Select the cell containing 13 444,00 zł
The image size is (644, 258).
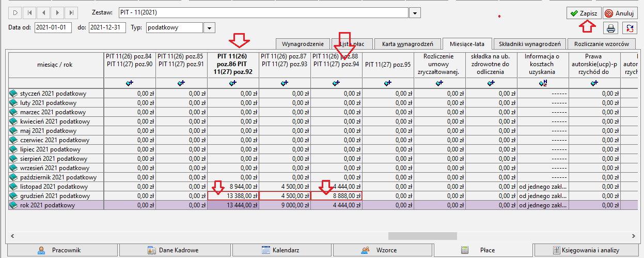click(233, 205)
